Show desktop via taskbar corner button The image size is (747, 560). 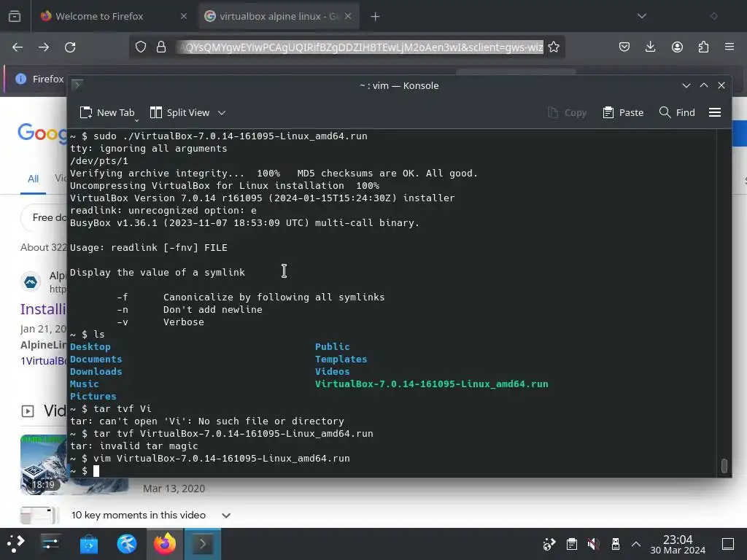pos(728,544)
